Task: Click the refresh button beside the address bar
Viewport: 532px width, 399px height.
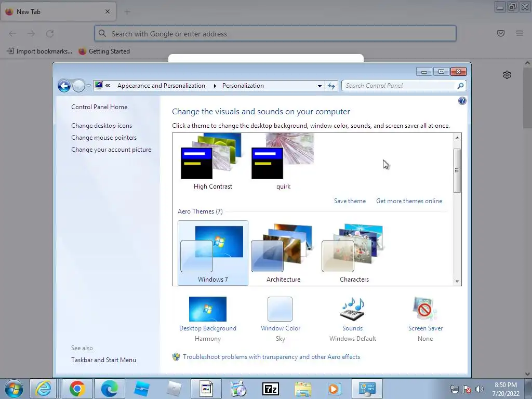Action: [331, 86]
